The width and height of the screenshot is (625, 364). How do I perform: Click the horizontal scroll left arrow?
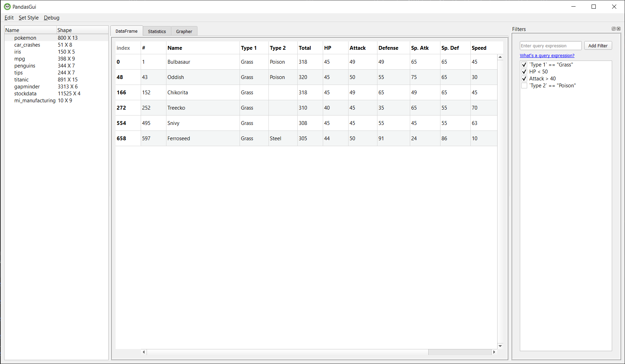[x=144, y=352]
